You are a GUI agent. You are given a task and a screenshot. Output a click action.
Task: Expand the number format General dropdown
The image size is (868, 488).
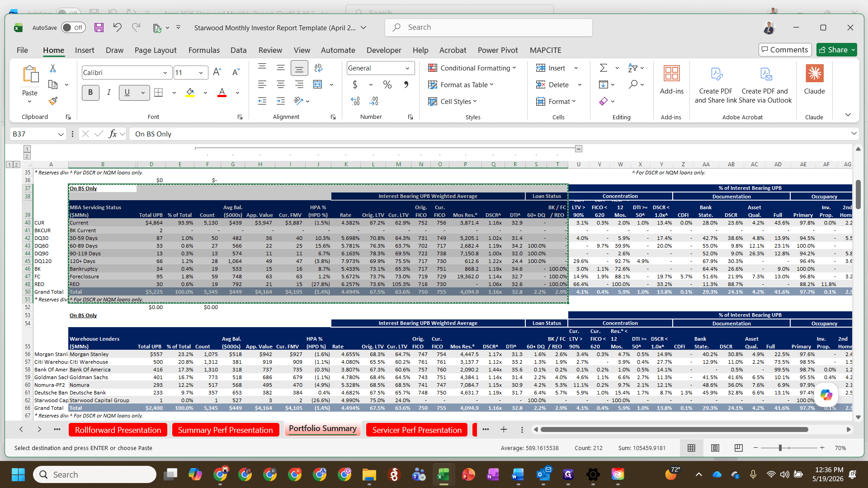point(407,68)
